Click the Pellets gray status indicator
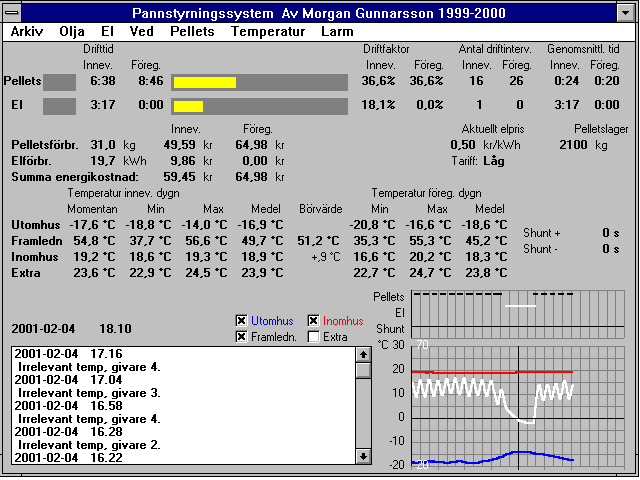The image size is (640, 480). (60, 81)
